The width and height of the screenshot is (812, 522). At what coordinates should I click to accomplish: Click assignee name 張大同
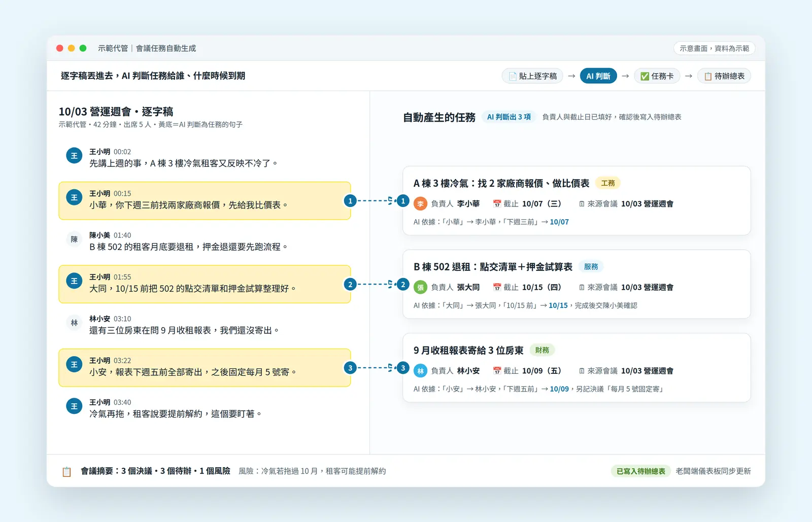point(468,288)
